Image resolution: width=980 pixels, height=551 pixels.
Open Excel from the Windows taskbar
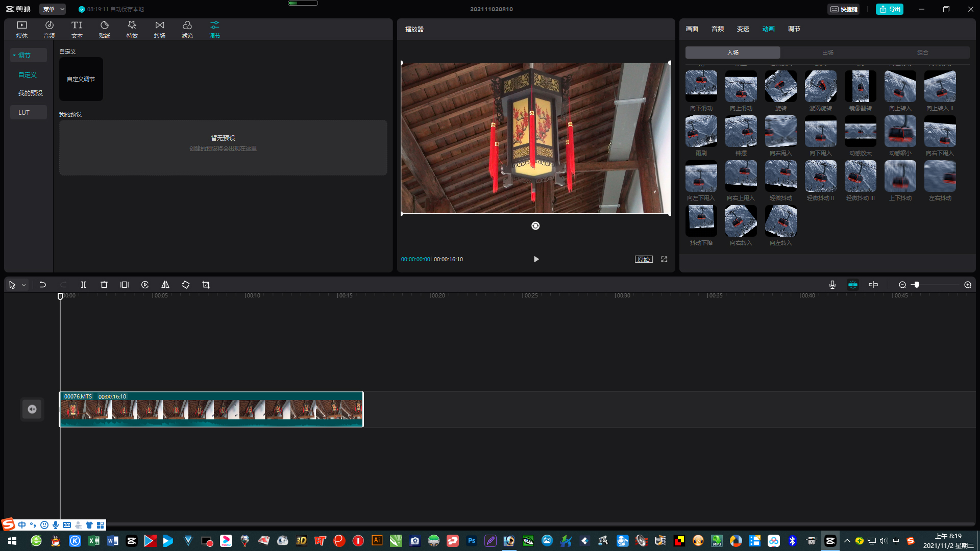click(x=94, y=541)
